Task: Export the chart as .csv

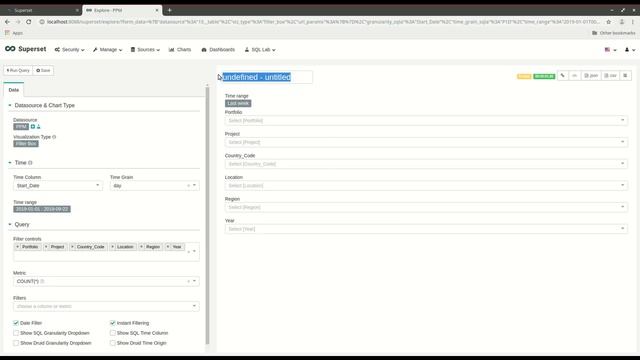Action: click(610, 76)
